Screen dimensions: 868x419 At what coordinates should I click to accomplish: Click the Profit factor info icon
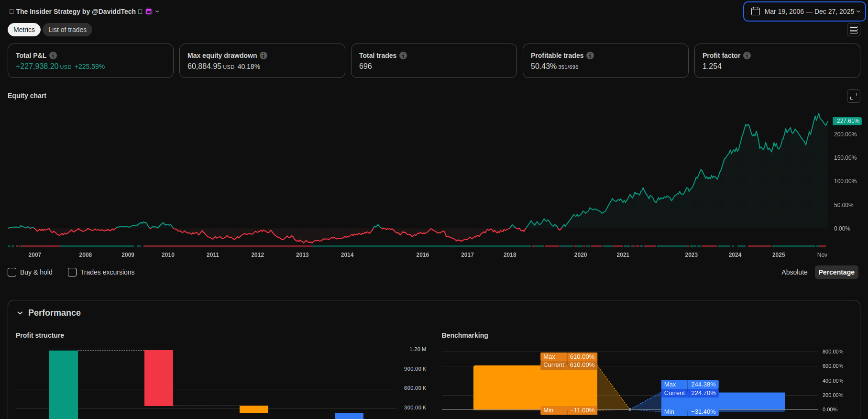click(747, 55)
